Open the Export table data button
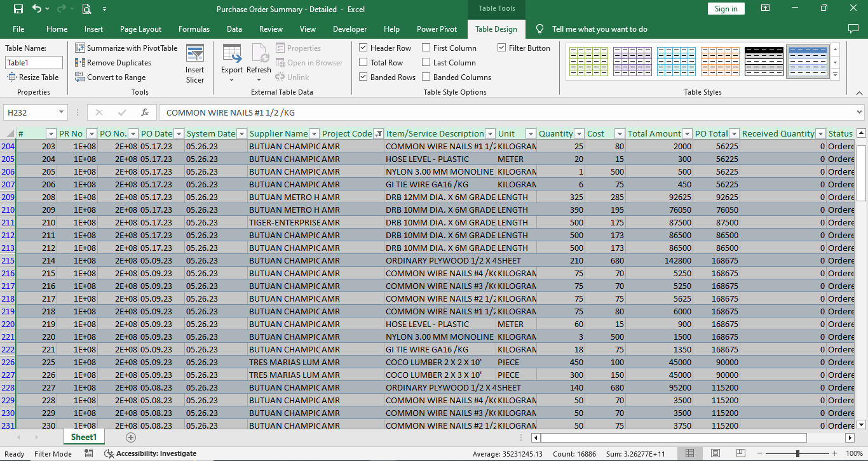Image resolution: width=868 pixels, height=461 pixels. (232, 63)
